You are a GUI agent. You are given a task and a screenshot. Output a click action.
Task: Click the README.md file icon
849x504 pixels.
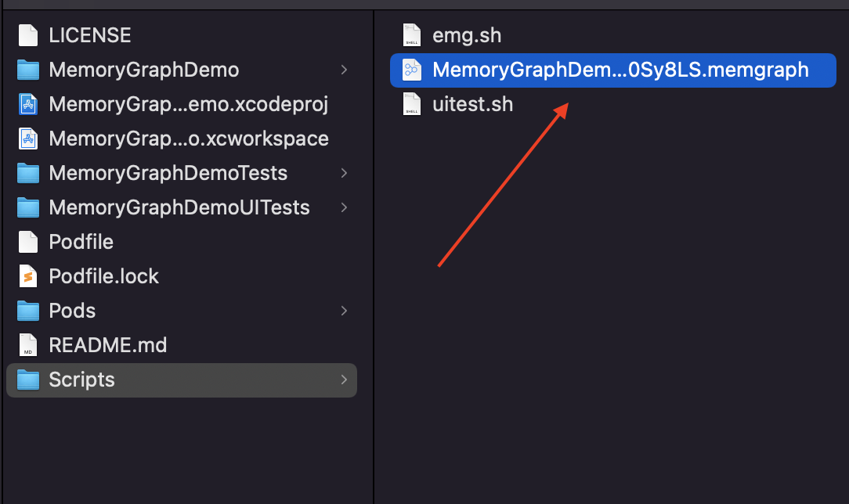(x=28, y=345)
